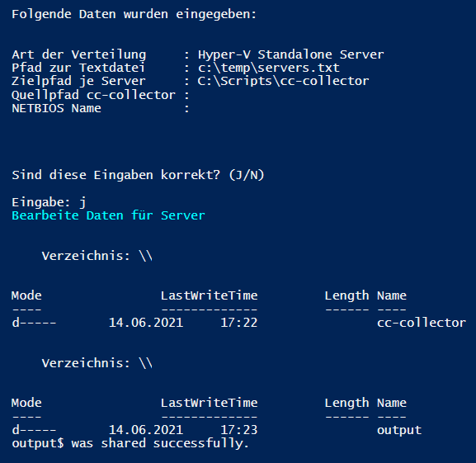Click the 'Eingabe: j' input line

point(49,202)
